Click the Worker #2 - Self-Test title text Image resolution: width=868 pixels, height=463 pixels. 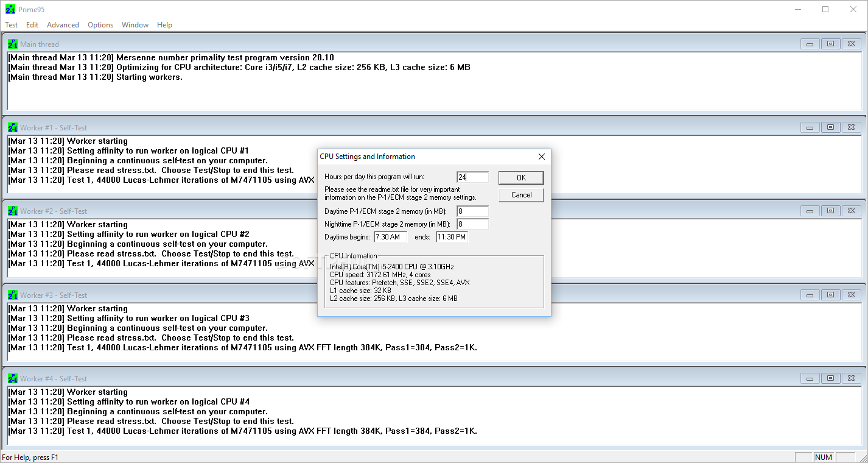[54, 211]
